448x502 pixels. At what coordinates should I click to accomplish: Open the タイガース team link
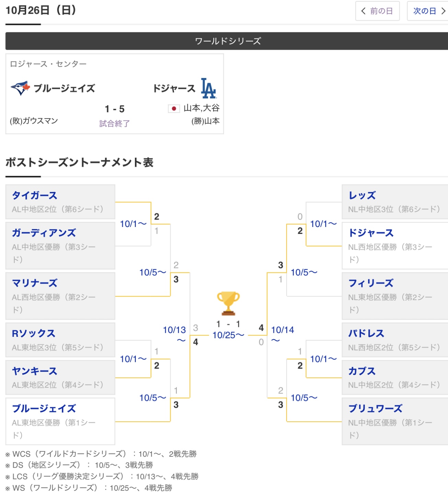pos(35,195)
